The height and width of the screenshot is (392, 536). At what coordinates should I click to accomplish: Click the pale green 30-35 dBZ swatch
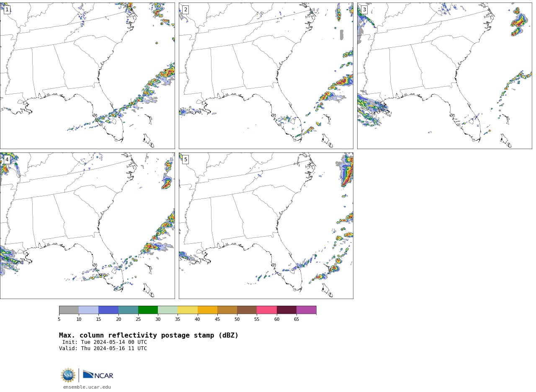168,310
